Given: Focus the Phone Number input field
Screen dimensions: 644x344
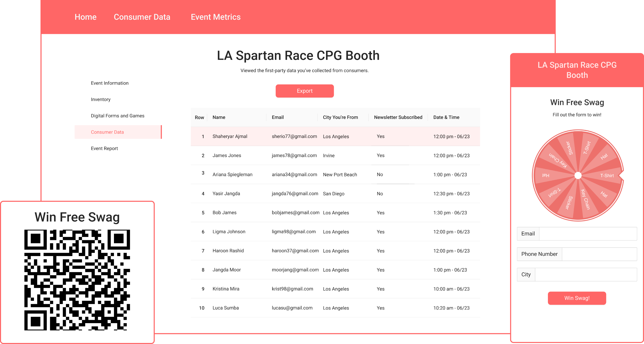Looking at the screenshot, I should [599, 254].
